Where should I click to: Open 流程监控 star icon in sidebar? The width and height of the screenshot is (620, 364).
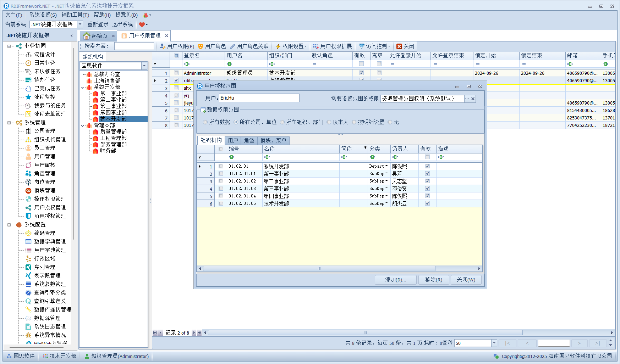pyautogui.click(x=28, y=97)
